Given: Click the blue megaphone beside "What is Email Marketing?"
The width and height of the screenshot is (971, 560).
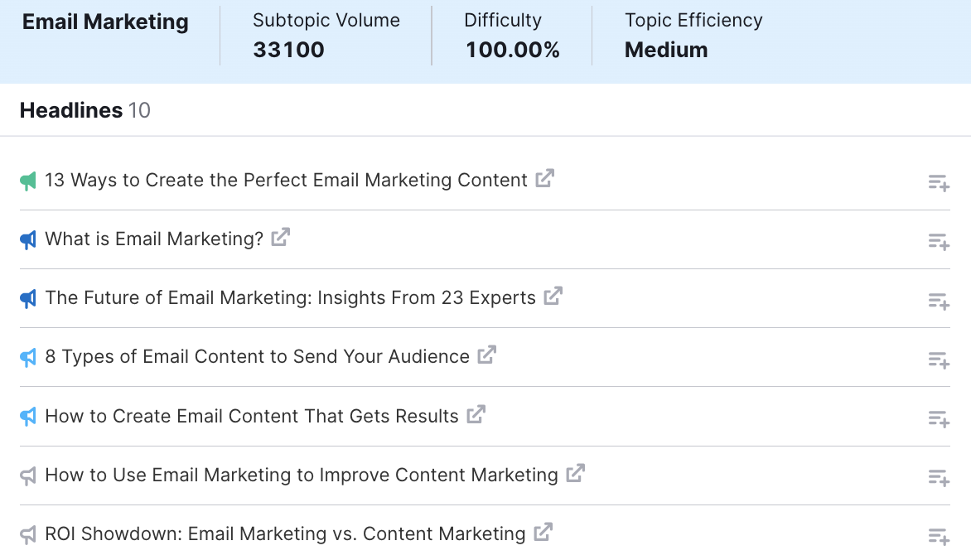Looking at the screenshot, I should pos(28,239).
